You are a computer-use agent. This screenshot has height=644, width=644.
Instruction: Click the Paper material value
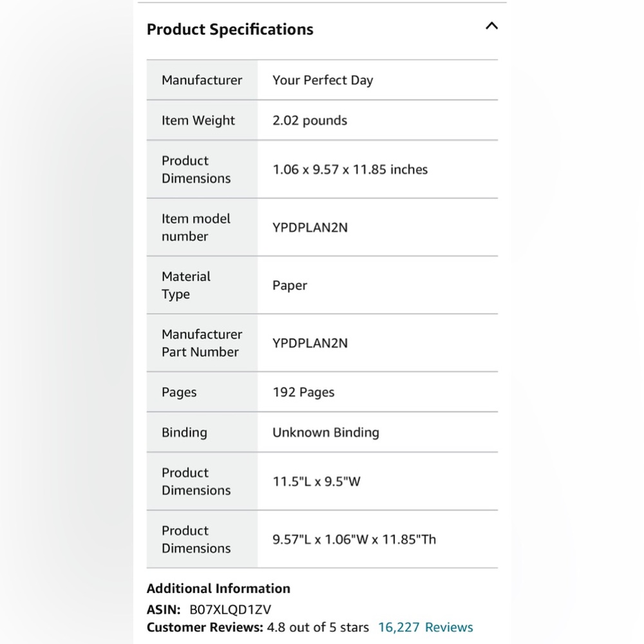[290, 285]
